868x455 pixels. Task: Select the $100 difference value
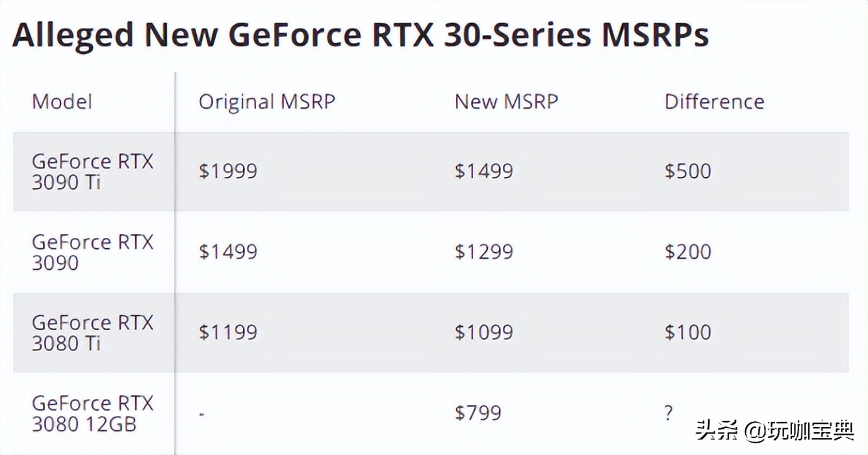coord(688,333)
